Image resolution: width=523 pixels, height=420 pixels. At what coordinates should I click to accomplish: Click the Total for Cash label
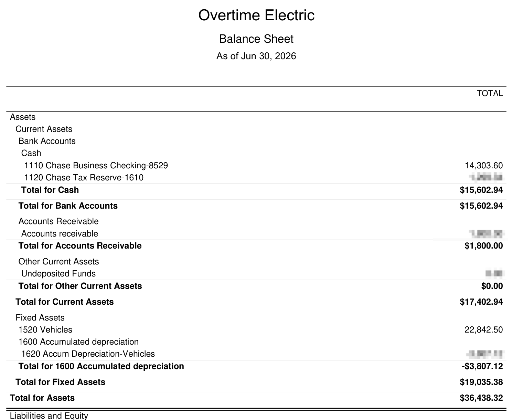point(50,190)
